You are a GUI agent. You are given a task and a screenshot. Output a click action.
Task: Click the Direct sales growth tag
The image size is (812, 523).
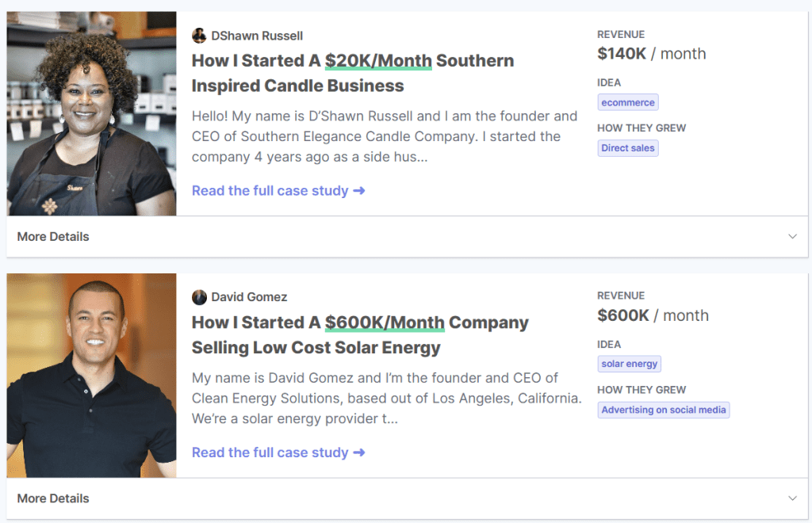[x=627, y=147]
